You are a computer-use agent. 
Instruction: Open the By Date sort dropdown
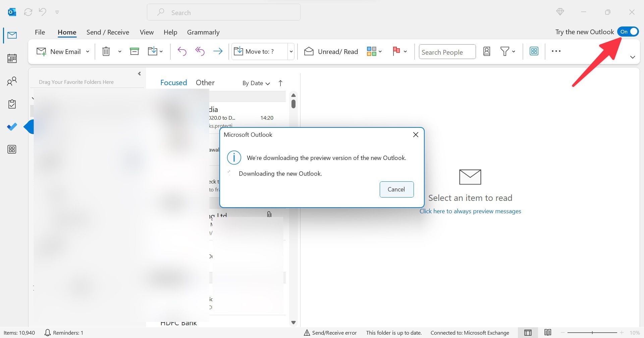[256, 83]
